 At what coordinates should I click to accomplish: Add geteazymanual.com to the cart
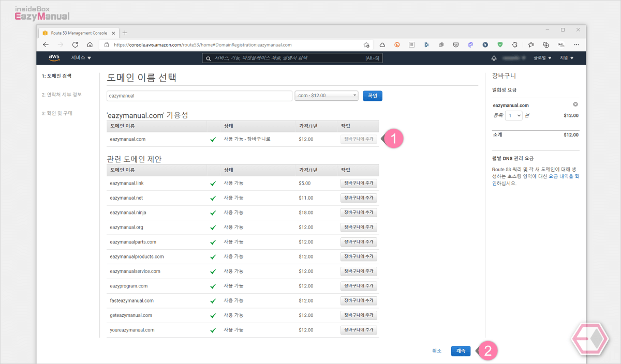[x=359, y=315]
